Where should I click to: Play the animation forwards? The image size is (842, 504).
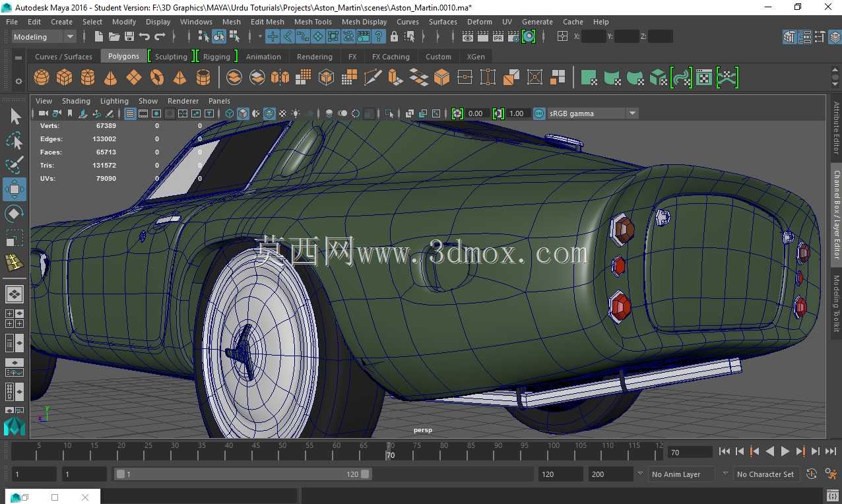click(x=785, y=451)
